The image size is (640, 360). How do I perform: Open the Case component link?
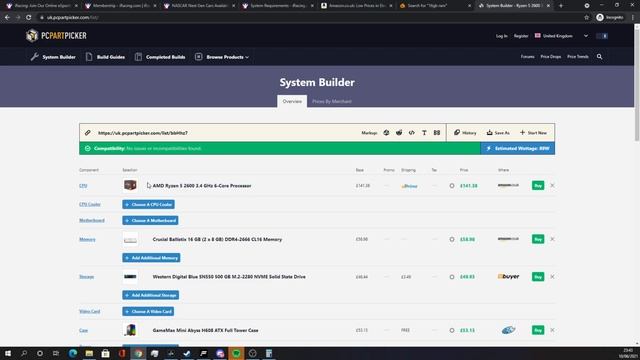(83, 330)
